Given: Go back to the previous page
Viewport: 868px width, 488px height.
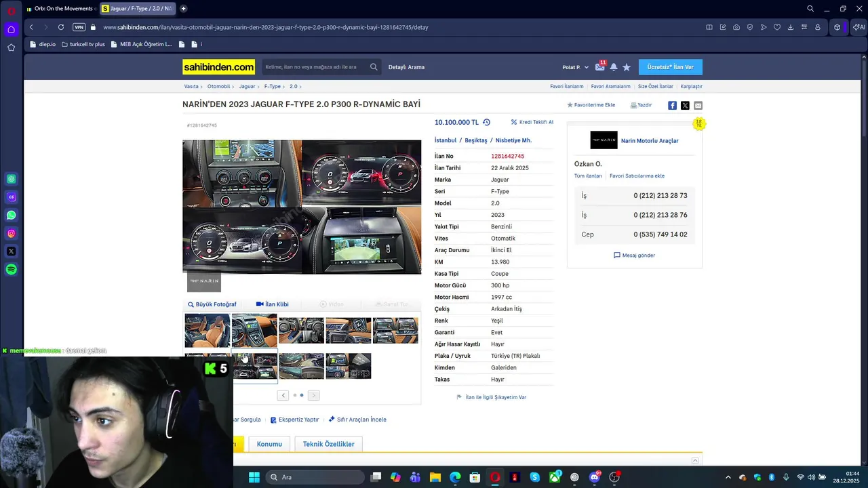Looking at the screenshot, I should point(31,27).
